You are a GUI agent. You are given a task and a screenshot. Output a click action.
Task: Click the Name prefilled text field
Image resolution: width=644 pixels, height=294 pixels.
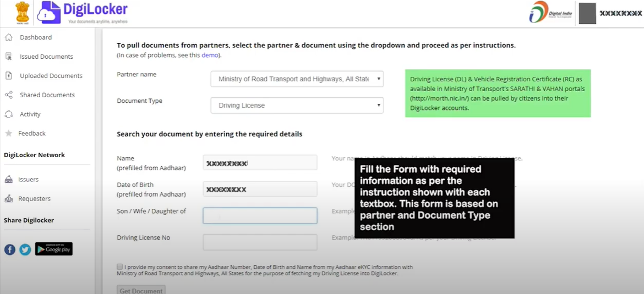point(260,163)
